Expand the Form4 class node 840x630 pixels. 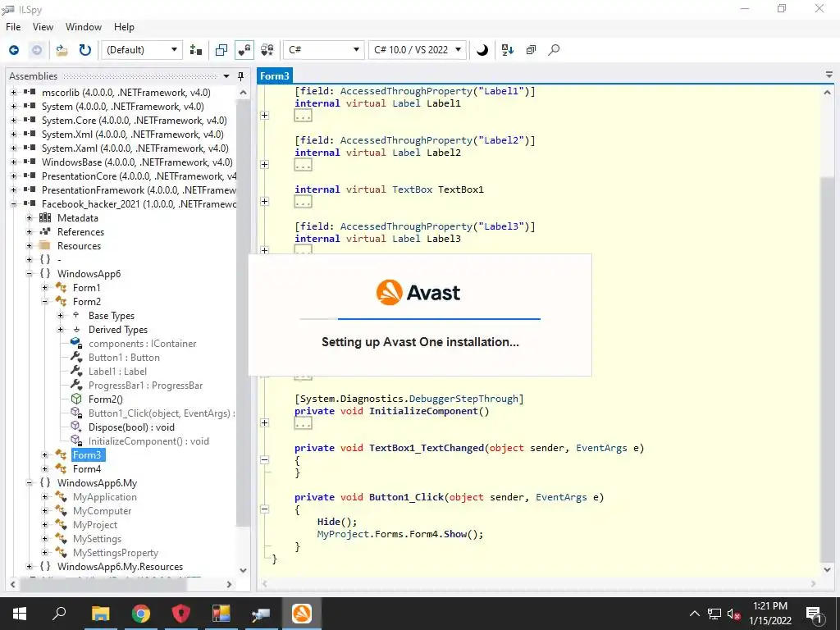[x=45, y=468]
